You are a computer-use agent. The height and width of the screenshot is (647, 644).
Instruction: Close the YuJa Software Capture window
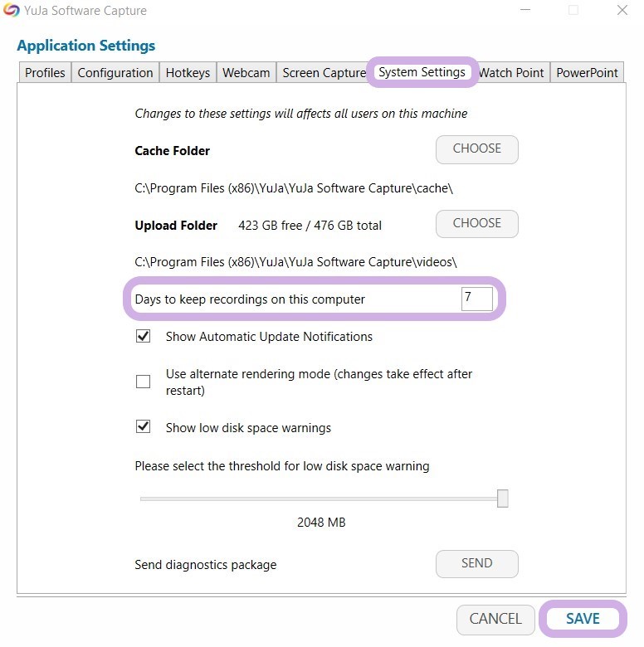622,11
